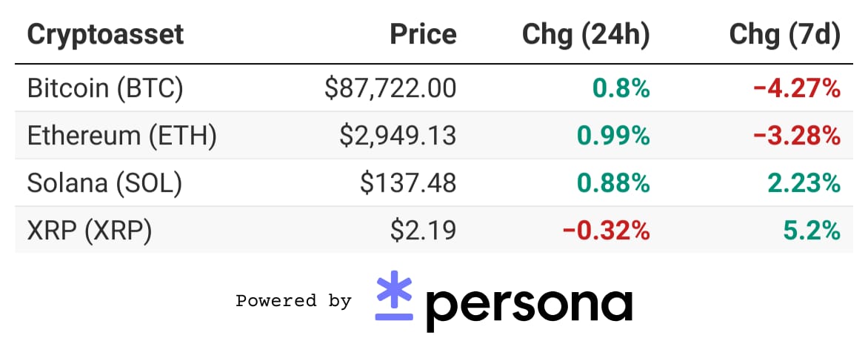
Task: Click Ethereum 24h change 0.99%
Action: (613, 136)
